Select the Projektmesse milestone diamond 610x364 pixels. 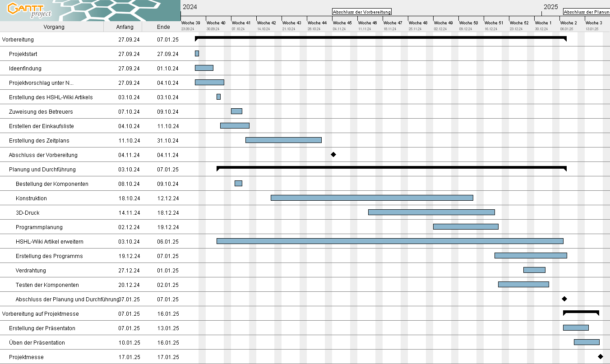[600, 356]
